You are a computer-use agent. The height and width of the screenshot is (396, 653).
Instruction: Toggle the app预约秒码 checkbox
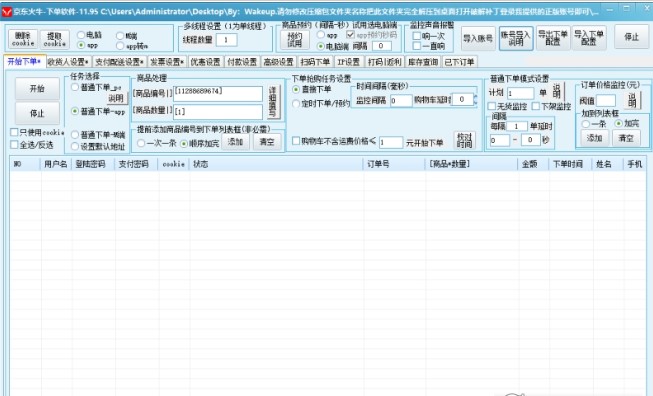point(350,35)
